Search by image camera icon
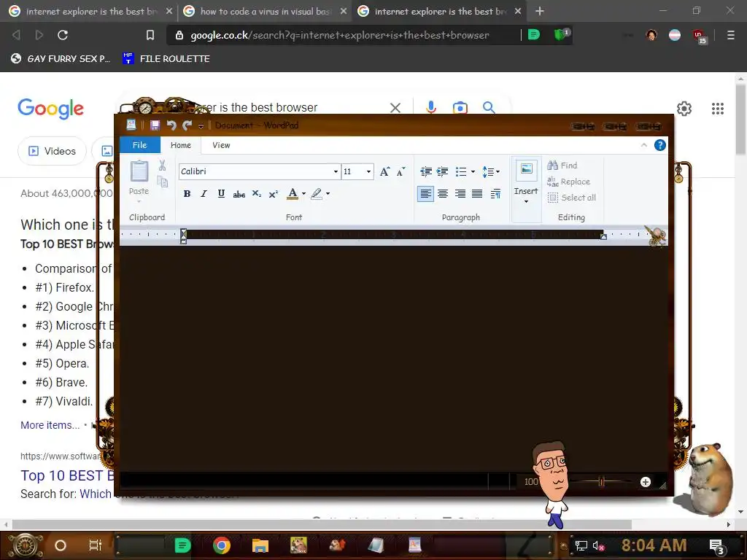The height and width of the screenshot is (560, 747). click(x=460, y=108)
